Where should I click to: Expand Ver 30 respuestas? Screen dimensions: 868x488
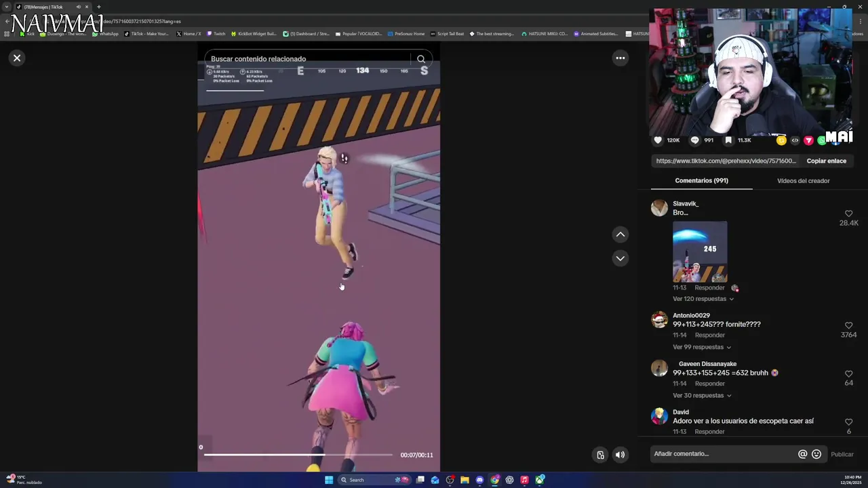click(701, 395)
